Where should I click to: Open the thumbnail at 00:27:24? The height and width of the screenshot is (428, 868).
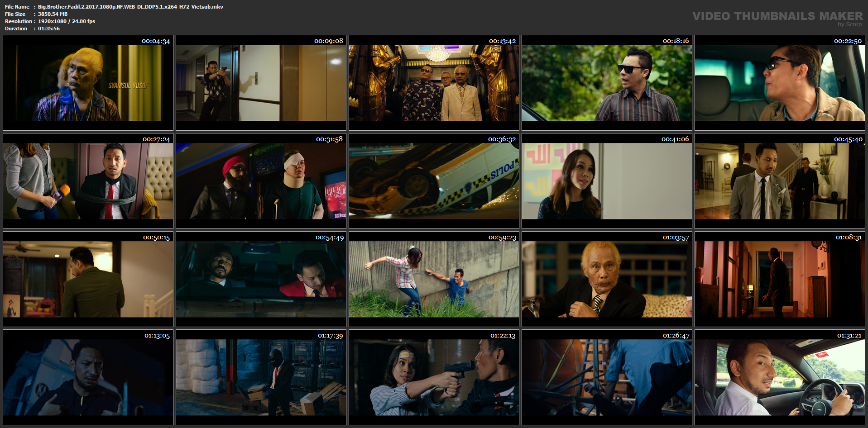point(88,181)
